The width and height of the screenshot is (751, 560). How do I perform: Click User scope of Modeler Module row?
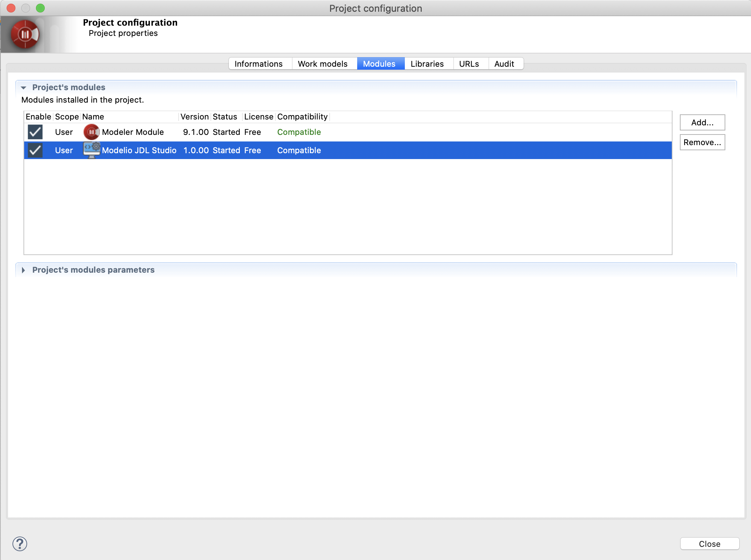pos(64,132)
